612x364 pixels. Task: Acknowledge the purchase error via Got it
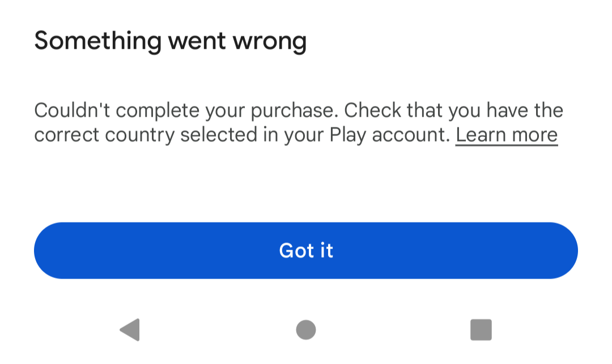(306, 251)
